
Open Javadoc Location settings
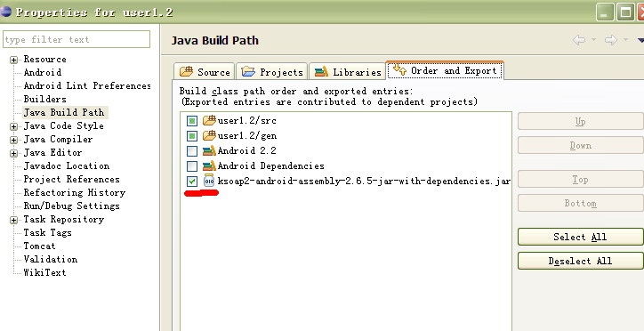(x=67, y=165)
